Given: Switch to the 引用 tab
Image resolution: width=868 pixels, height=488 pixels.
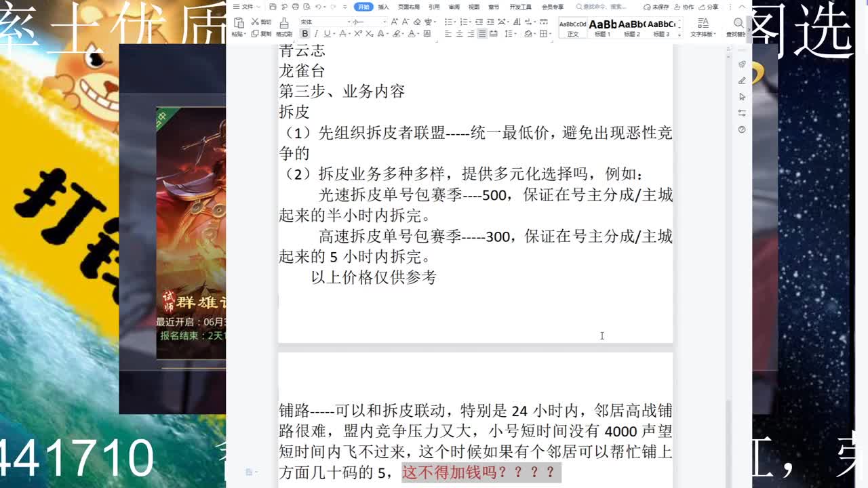Looking at the screenshot, I should tap(434, 7).
